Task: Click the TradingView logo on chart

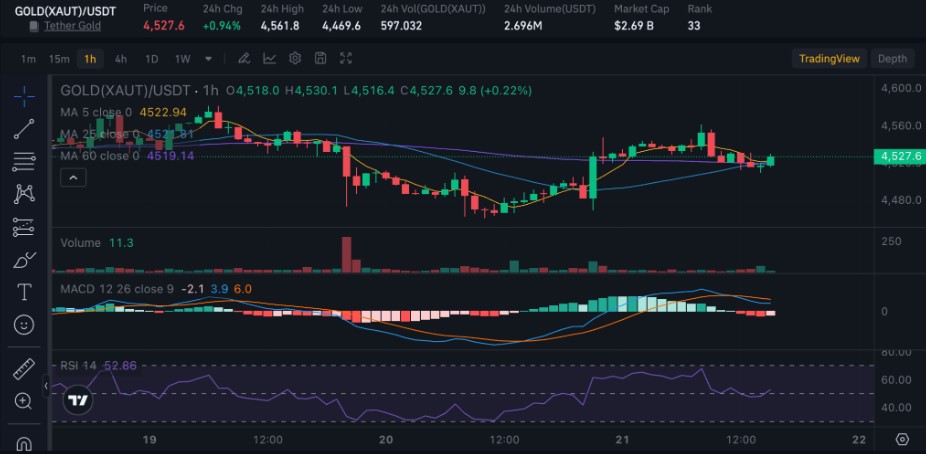Action: [77, 401]
